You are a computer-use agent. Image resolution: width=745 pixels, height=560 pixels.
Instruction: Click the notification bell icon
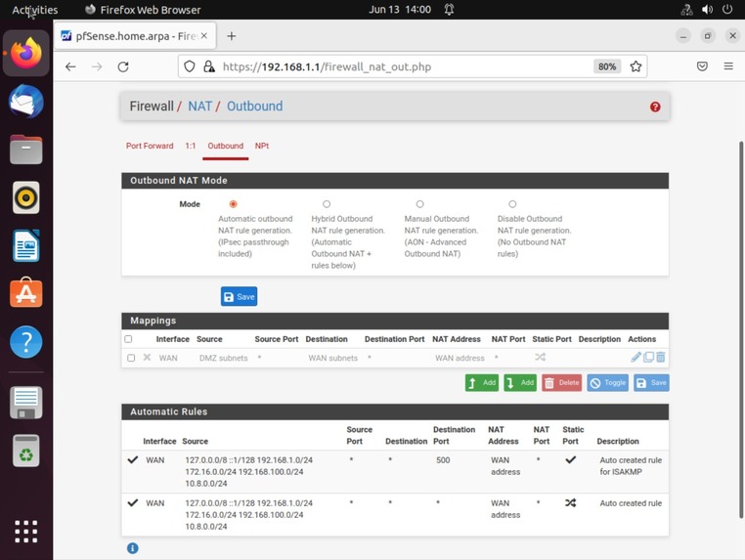point(449,10)
